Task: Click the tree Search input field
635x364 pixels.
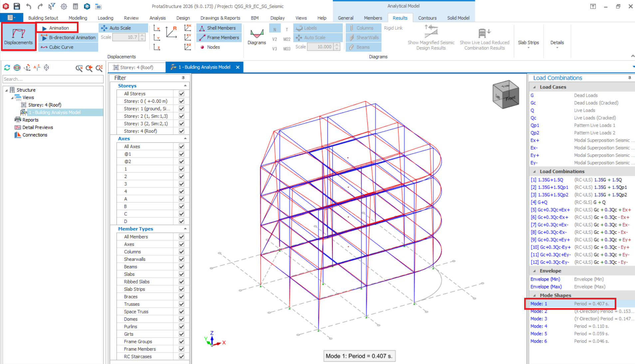Action: 53,79
